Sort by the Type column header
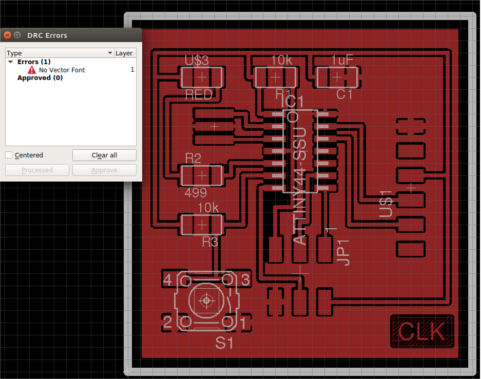The width and height of the screenshot is (481, 379). pos(59,53)
